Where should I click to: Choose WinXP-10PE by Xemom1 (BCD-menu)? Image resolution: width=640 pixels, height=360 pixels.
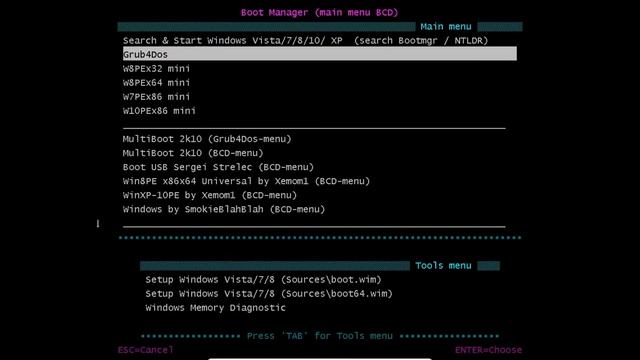point(210,195)
